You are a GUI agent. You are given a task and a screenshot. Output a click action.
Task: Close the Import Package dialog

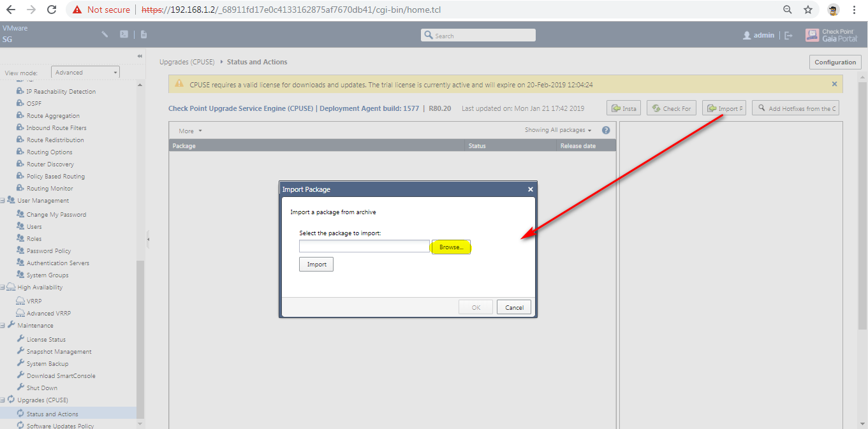pos(530,189)
